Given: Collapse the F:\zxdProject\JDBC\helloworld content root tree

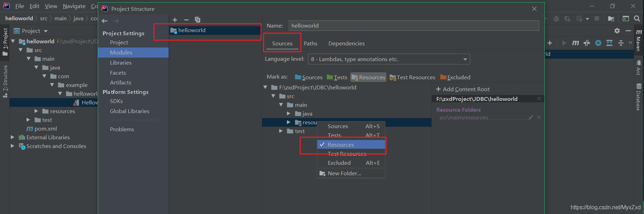Looking at the screenshot, I should click(265, 87).
